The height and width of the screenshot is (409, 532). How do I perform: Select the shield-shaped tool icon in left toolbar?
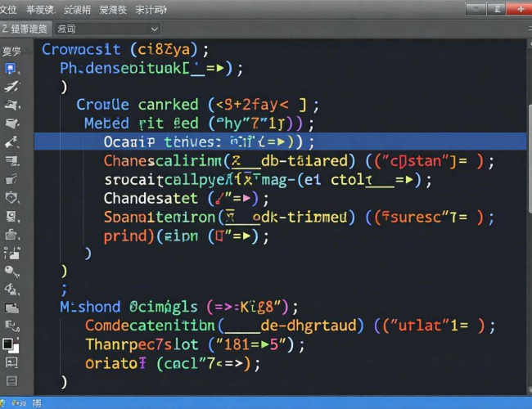[x=11, y=197]
